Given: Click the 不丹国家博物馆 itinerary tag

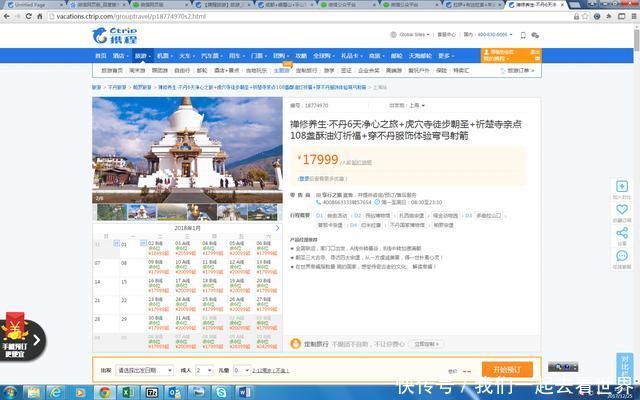Looking at the screenshot, I should (x=407, y=225).
